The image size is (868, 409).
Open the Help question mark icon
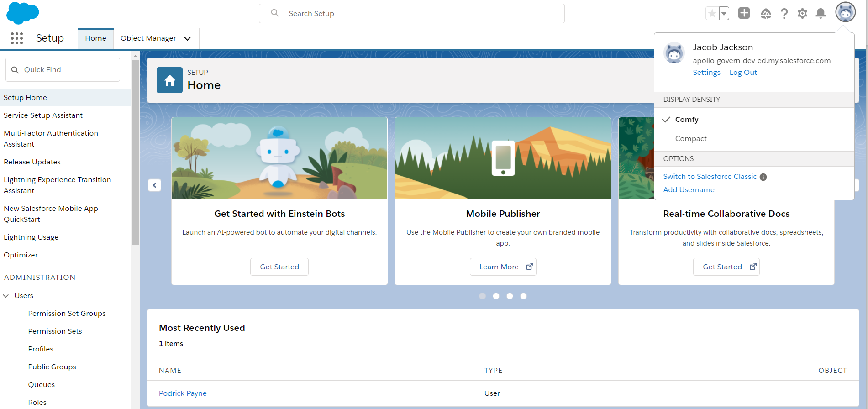[x=784, y=14]
